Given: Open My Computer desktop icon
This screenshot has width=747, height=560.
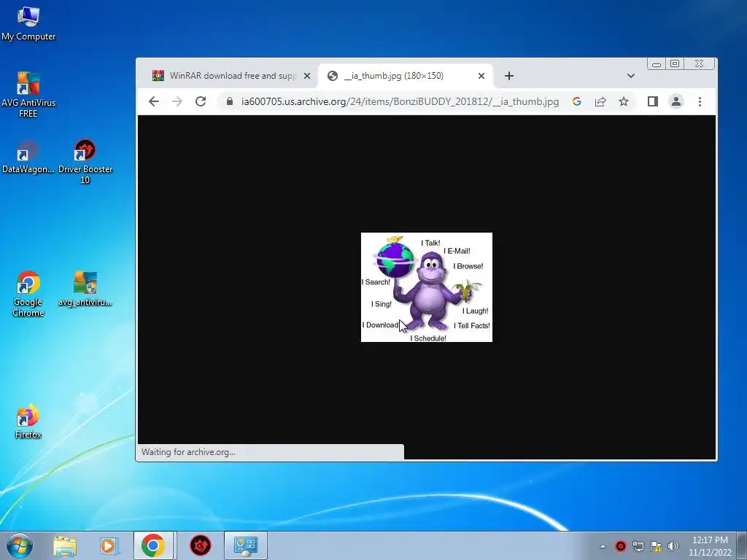Looking at the screenshot, I should point(28,24).
